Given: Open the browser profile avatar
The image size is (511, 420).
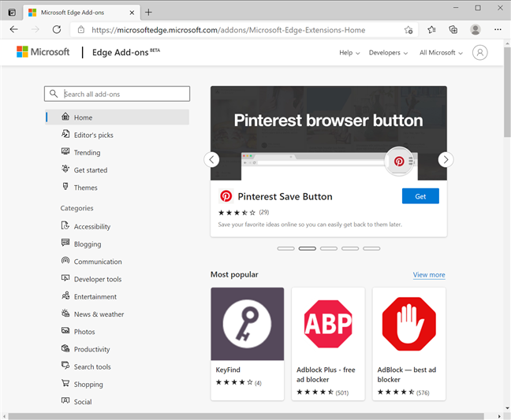Looking at the screenshot, I should pyautogui.click(x=476, y=30).
